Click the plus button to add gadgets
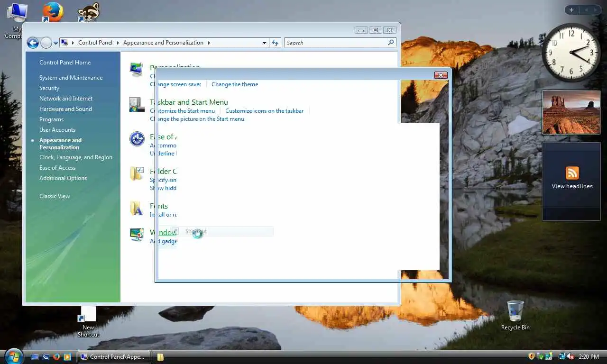607x364 pixels. 571,10
